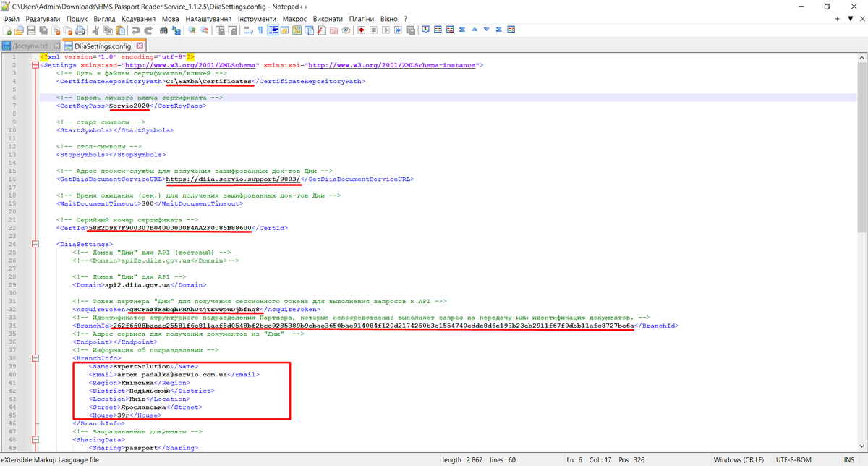868x466 pixels.
Task: Toggle show all characters pilcrow icon
Action: pos(260,30)
